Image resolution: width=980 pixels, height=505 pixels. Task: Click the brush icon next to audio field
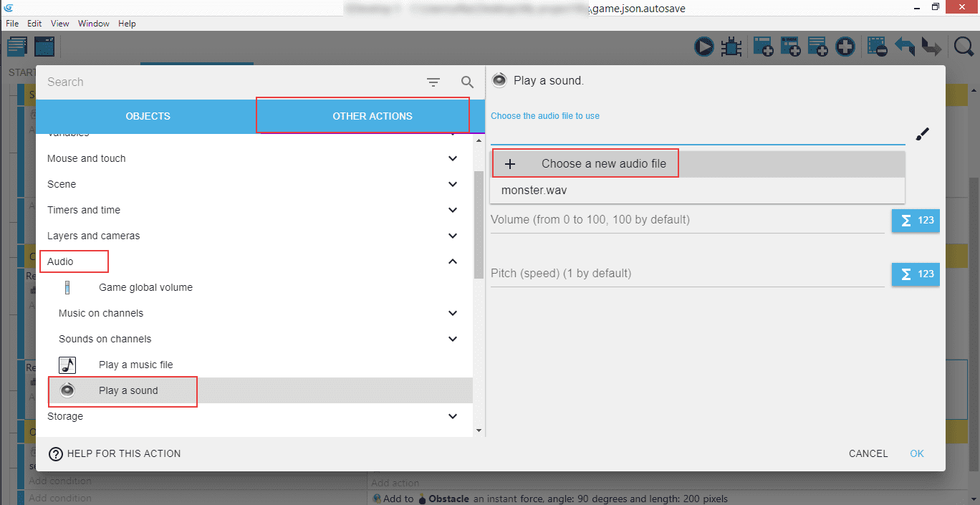[x=923, y=134]
